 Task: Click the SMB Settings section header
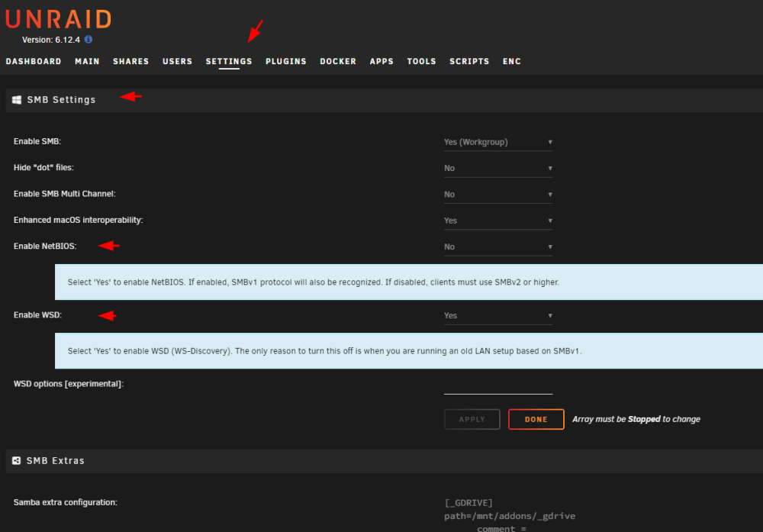385,100
